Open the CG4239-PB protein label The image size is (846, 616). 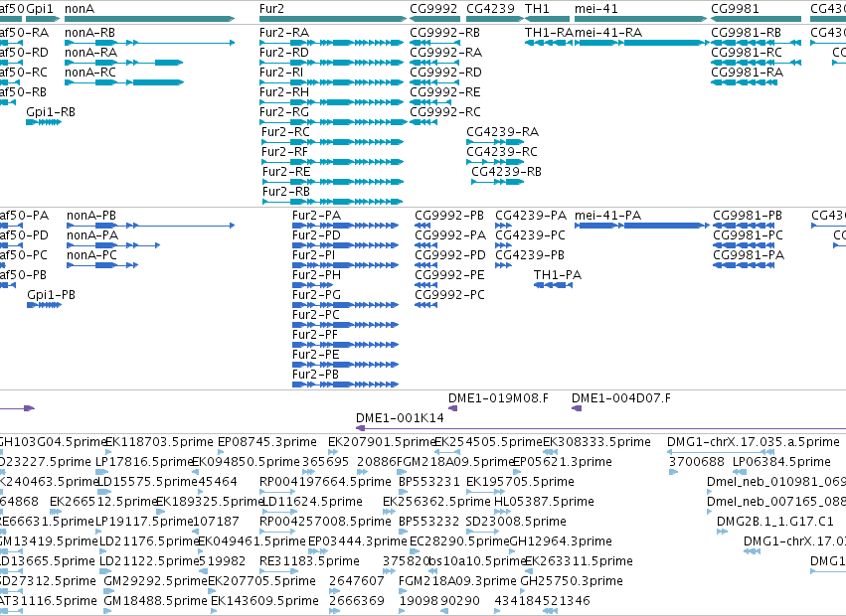[x=531, y=255]
